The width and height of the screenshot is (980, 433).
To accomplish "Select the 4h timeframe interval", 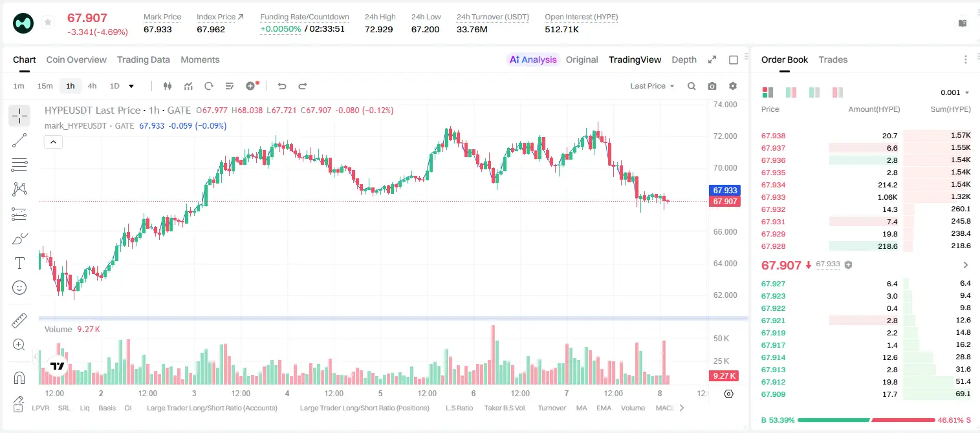I will [92, 86].
